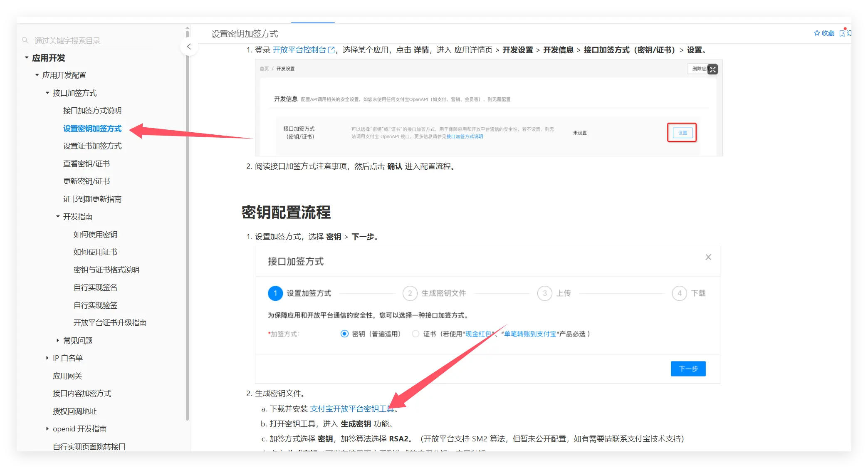
Task: Select the 密钥（普遍适用）radio button
Action: [344, 334]
